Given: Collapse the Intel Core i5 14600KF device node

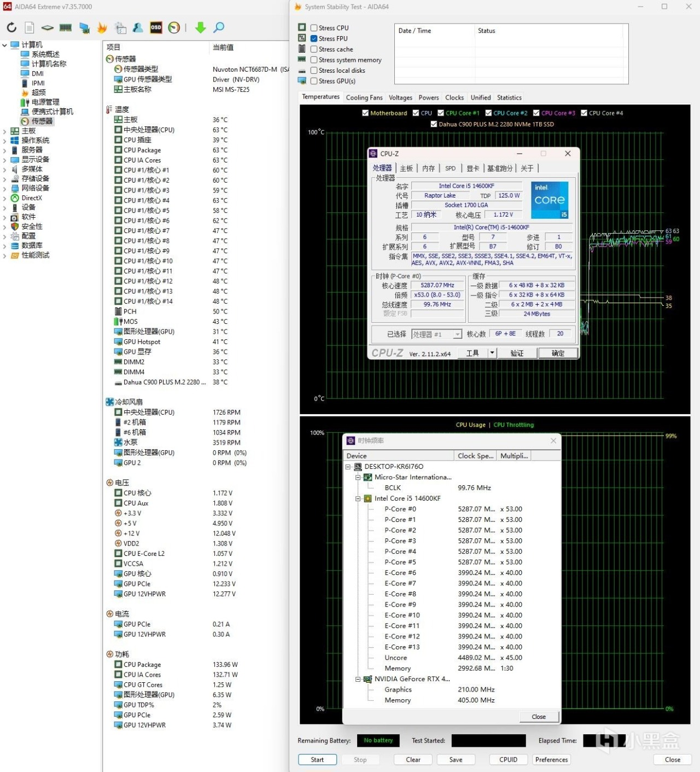Looking at the screenshot, I should (358, 498).
